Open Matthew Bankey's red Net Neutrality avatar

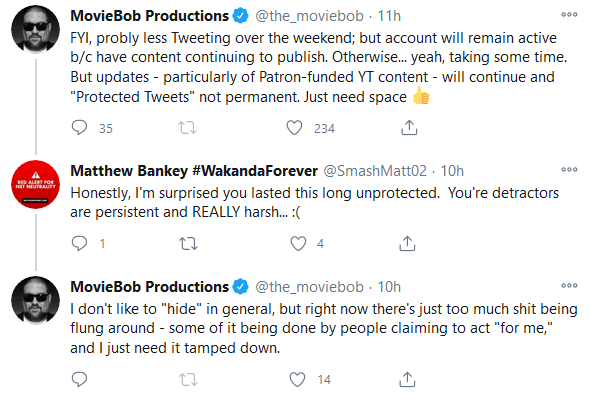click(x=36, y=184)
